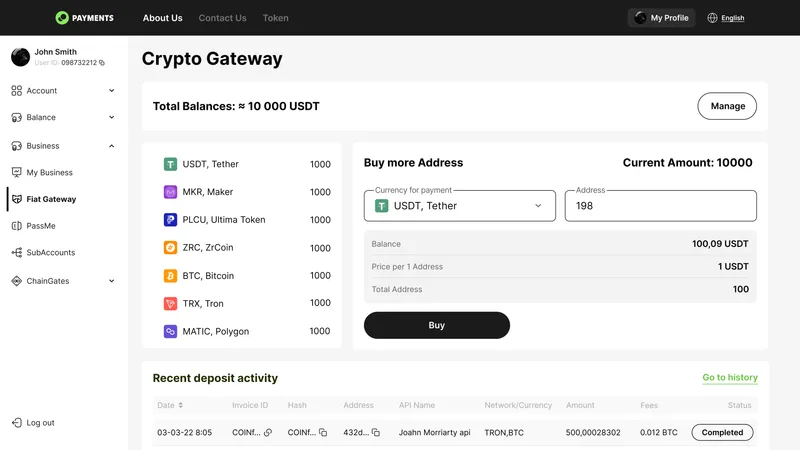Click the 0.012 BTC fee cell
Image resolution: width=800 pixels, height=450 pixels.
point(659,433)
